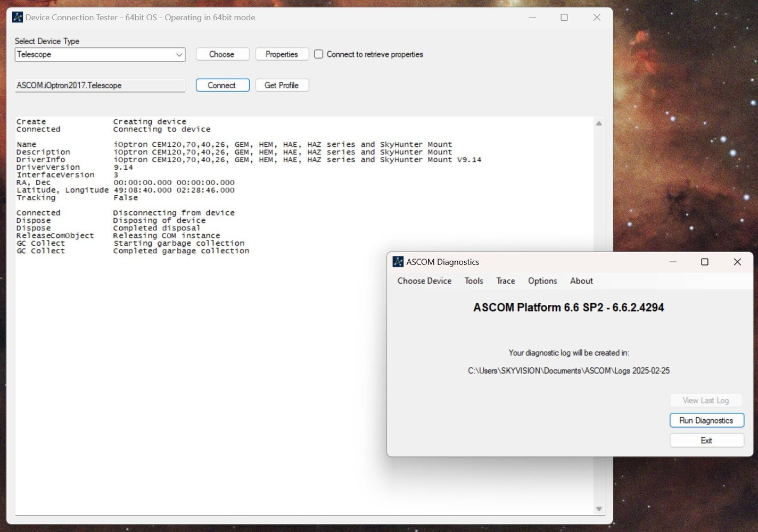Open the Options menu
The height and width of the screenshot is (532, 758).
(x=542, y=281)
